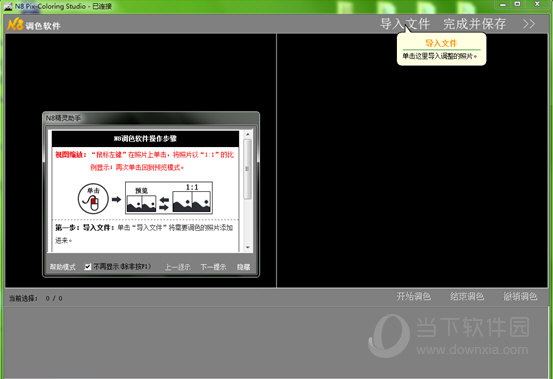Click 结束调色 to end color grading
553x379 pixels.
(x=467, y=296)
